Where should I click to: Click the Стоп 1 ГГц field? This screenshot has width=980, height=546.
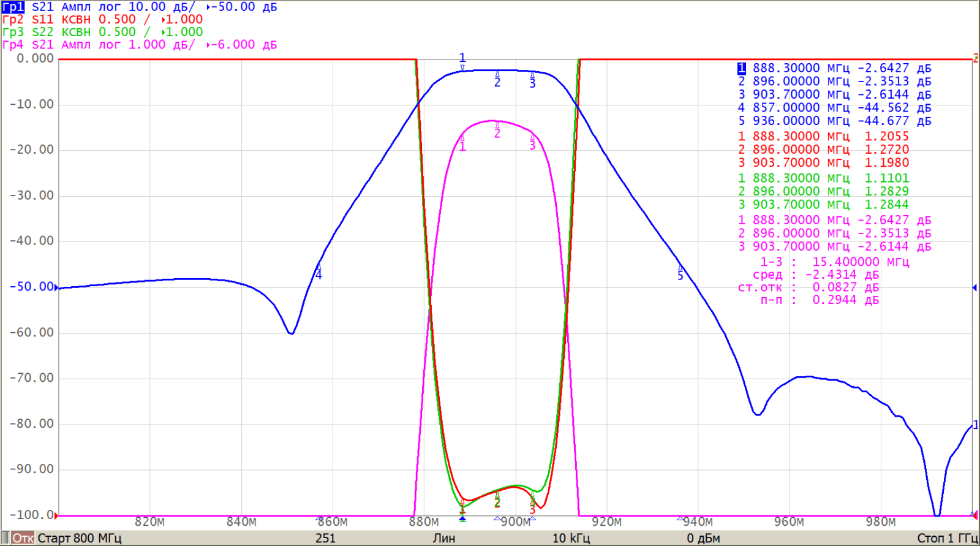coord(946,538)
